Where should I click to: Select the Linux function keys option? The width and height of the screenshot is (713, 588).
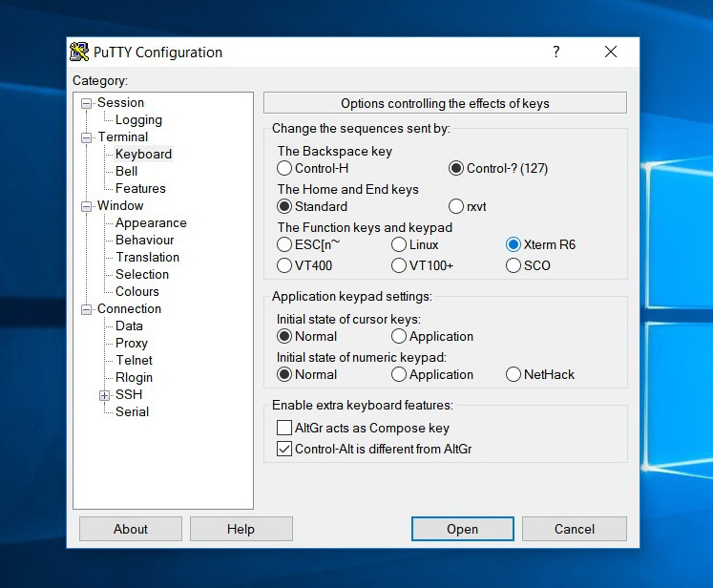point(399,244)
